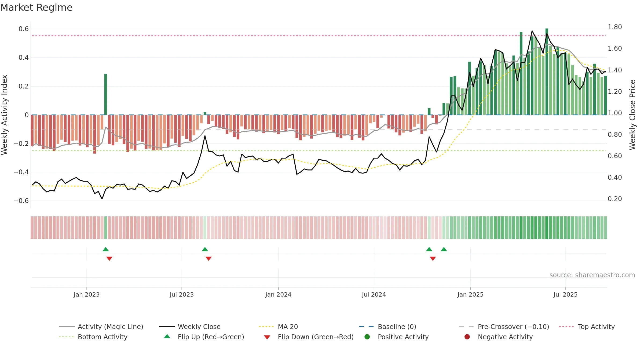Screen dimensions: 644x362
Task: Click the Positive Activity legend entry
Action: (x=397, y=337)
